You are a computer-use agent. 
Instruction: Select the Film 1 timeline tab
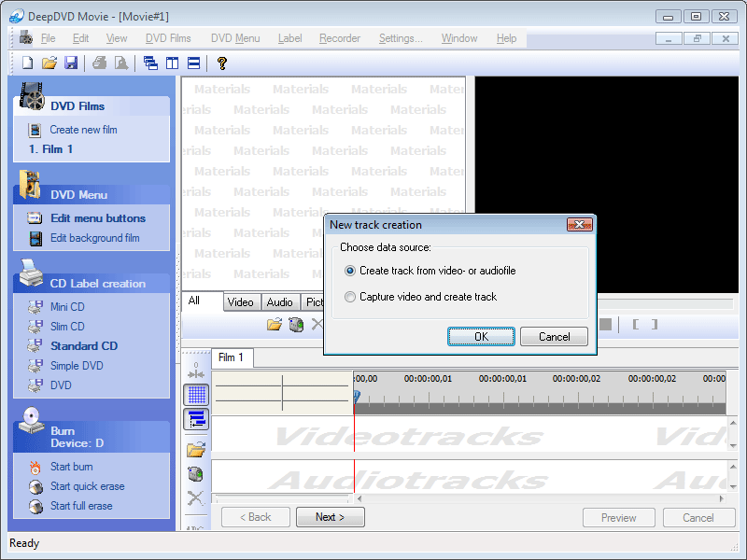pyautogui.click(x=232, y=357)
